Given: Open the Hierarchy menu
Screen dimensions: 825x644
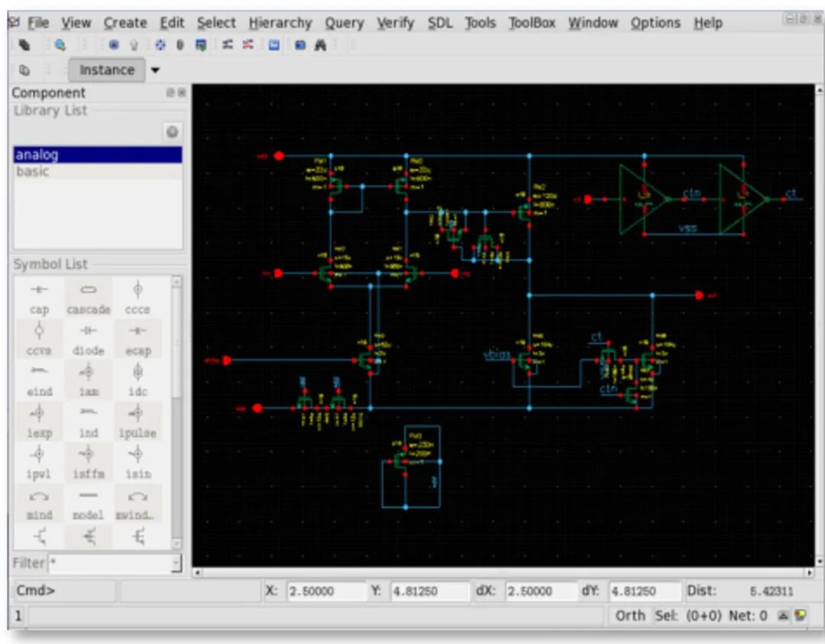Looking at the screenshot, I should click(x=280, y=23).
